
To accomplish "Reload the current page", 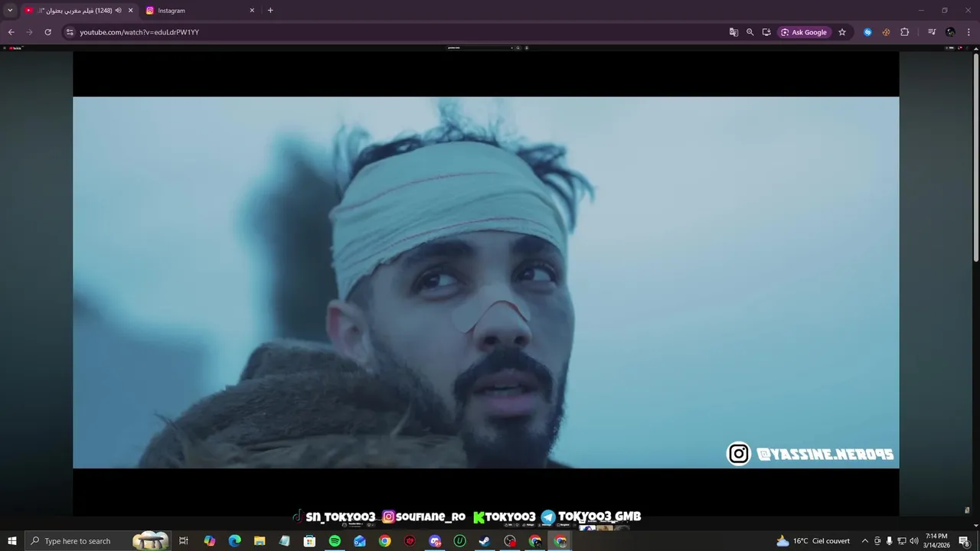I will 47,32.
